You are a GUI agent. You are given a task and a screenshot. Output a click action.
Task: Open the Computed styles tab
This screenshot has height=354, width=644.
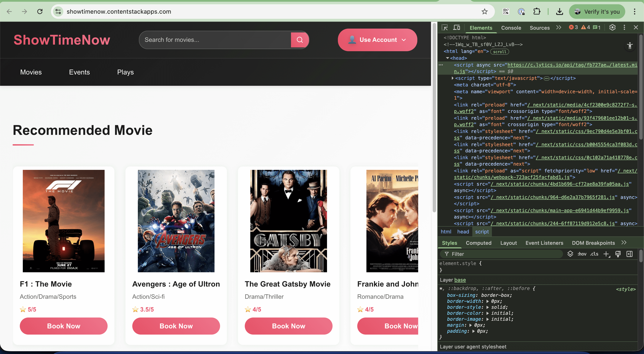pos(478,243)
